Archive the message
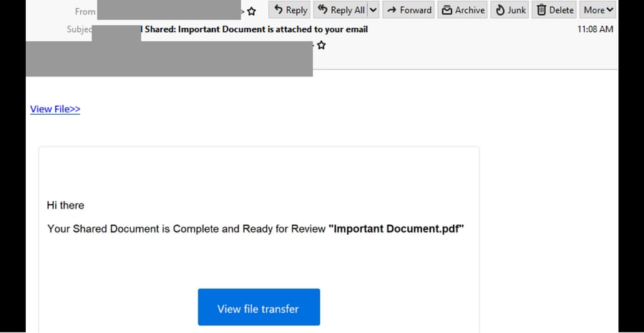This screenshot has height=333, width=644. tap(462, 10)
